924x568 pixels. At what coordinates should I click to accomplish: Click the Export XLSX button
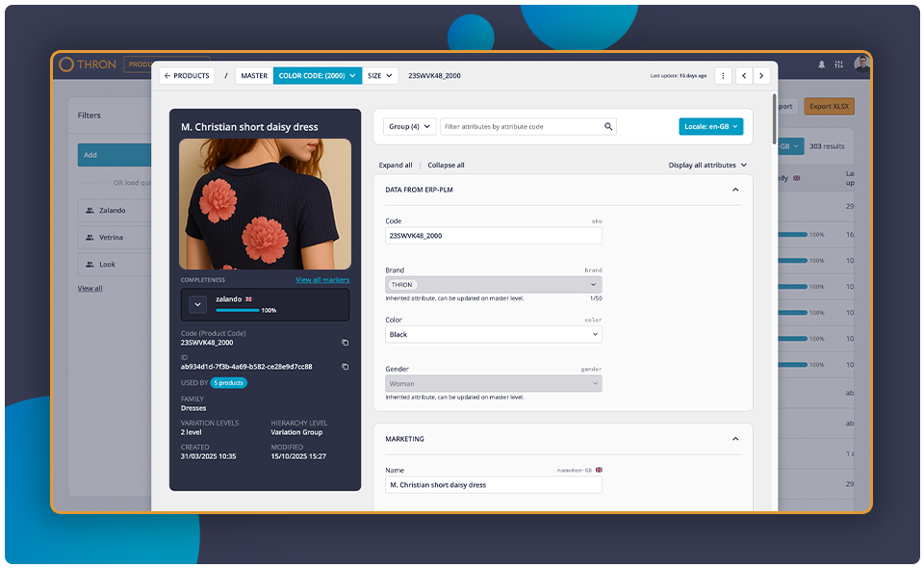829,106
